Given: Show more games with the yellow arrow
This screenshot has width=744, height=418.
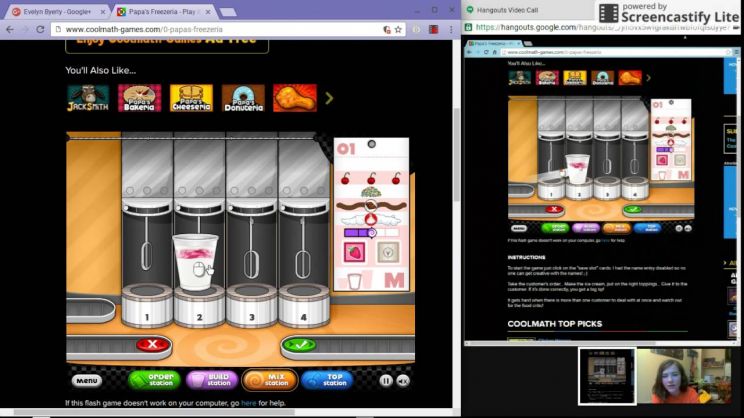Looking at the screenshot, I should (329, 98).
